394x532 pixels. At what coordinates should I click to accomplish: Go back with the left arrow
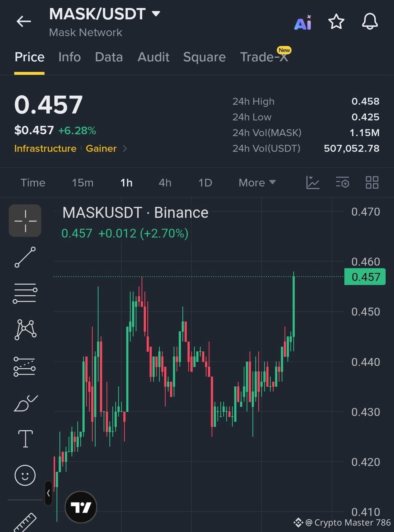point(24,22)
